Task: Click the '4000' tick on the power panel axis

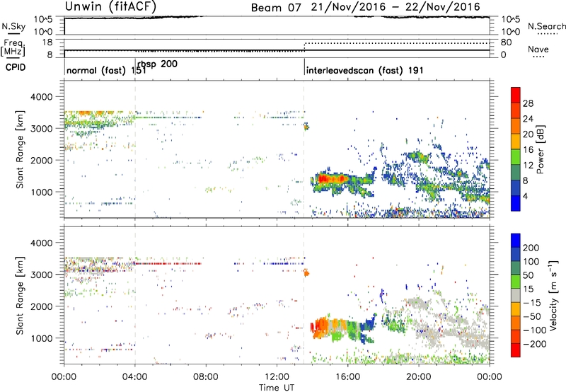Action: [x=41, y=97]
